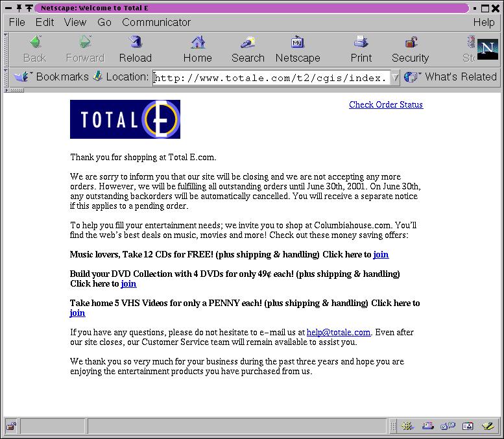The image size is (504, 439).
Task: Follow the Check Order Status link
Action: click(x=386, y=105)
